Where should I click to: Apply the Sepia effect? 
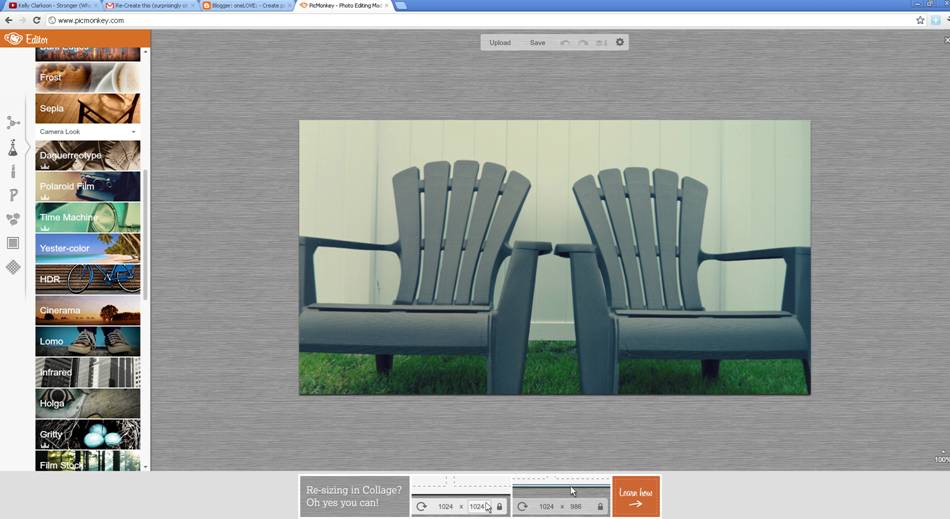(x=88, y=108)
